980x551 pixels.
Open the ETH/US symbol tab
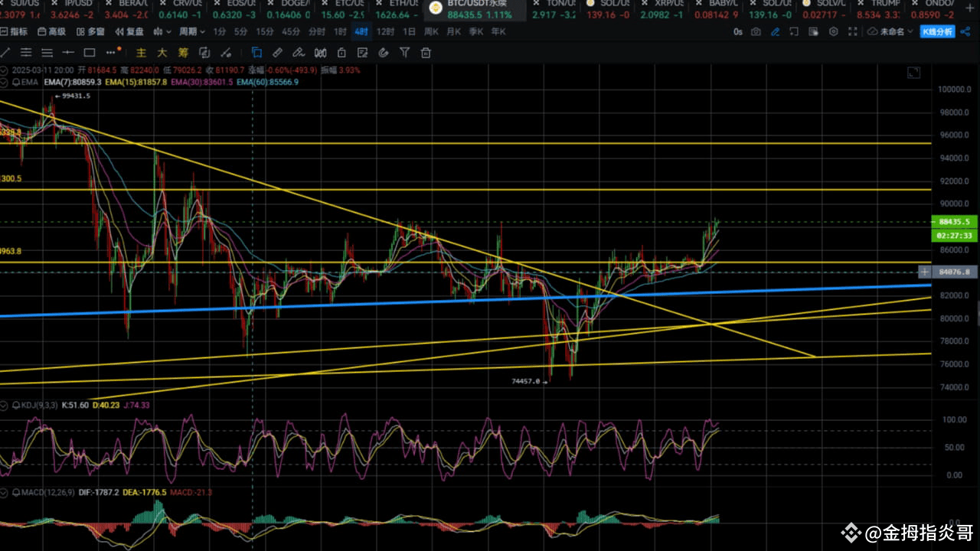[398, 8]
